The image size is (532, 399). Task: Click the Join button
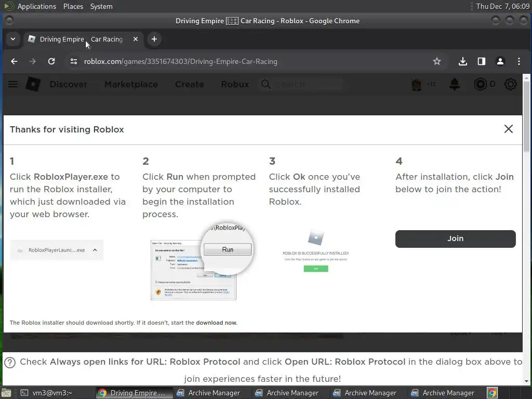point(455,239)
